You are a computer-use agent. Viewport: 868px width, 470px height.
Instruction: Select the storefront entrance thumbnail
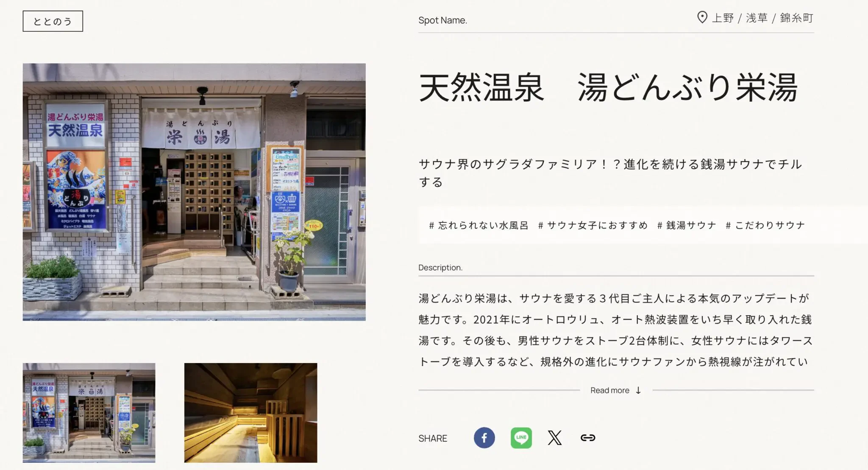[89, 412]
